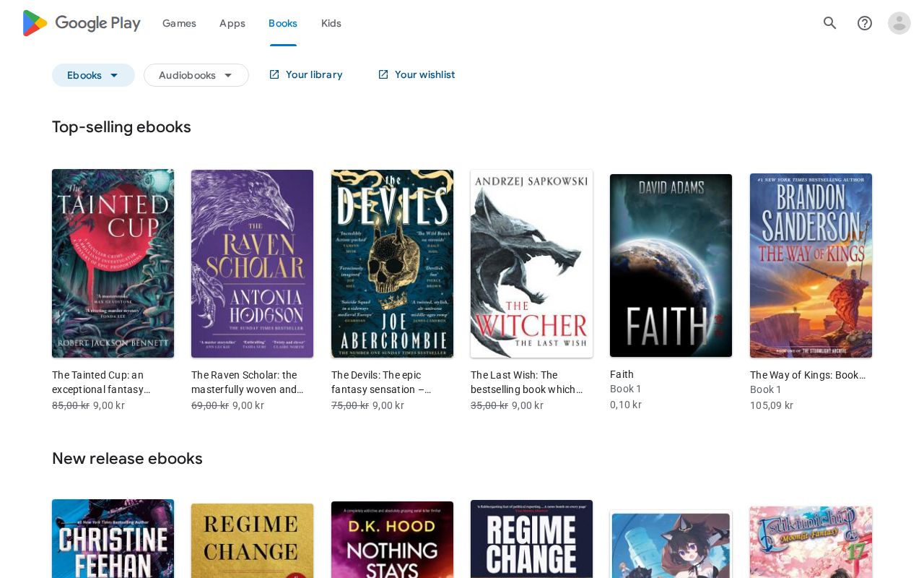Expand the Audiobooks dropdown chip
Viewport: 924px width, 578px height.
[x=196, y=75]
